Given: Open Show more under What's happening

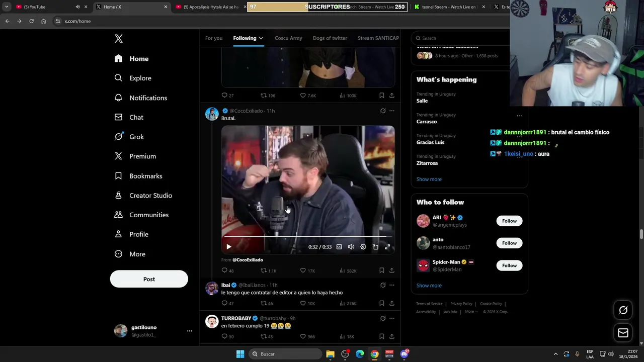Looking at the screenshot, I should [x=429, y=179].
